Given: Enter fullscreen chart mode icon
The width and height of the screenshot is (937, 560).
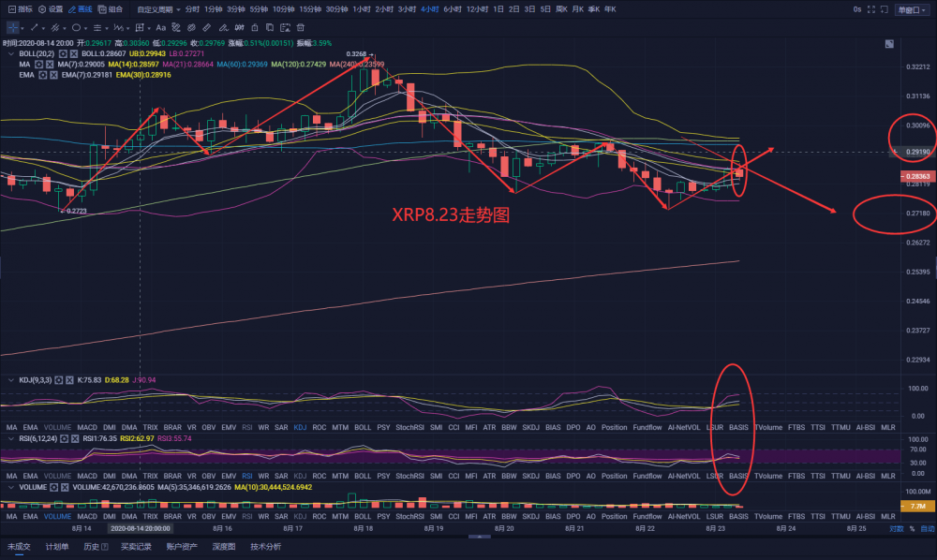Looking at the screenshot, I should coord(871,9).
